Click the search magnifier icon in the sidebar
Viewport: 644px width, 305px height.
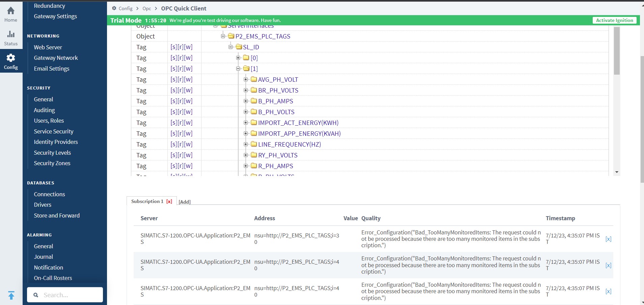tap(35, 295)
